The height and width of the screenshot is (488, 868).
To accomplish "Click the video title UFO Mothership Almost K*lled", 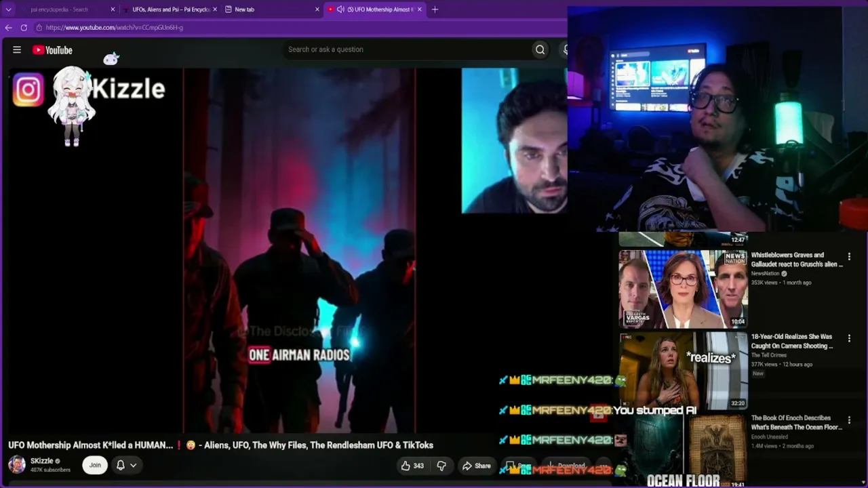I will click(x=220, y=445).
